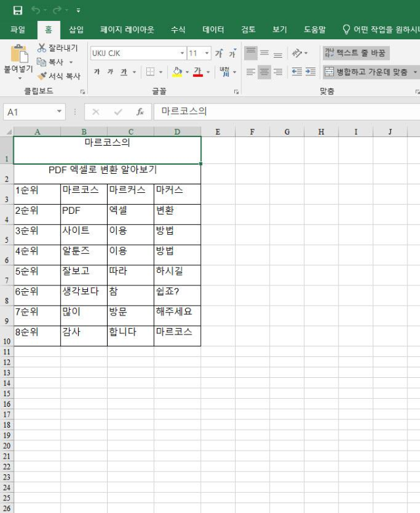
Task: Open the 파일 tab
Action: point(18,30)
